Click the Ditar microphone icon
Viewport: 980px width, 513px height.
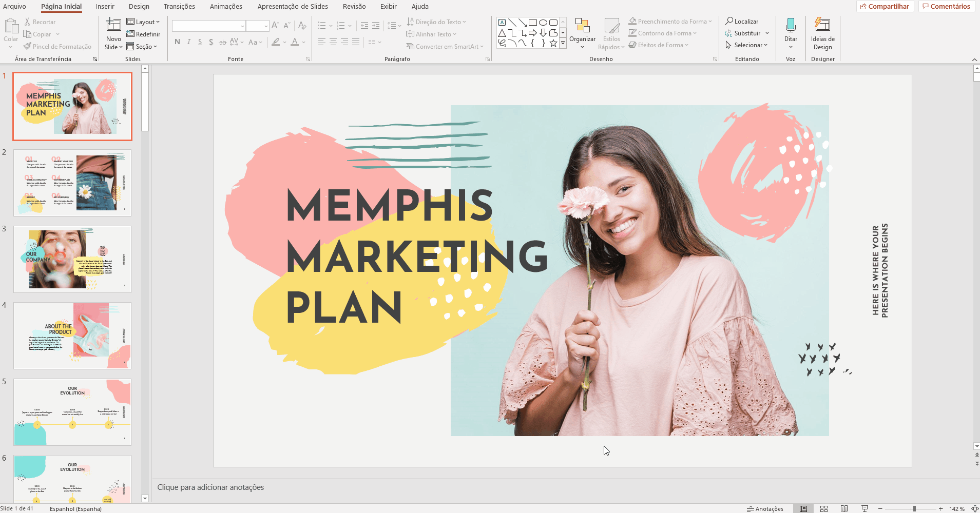791,25
